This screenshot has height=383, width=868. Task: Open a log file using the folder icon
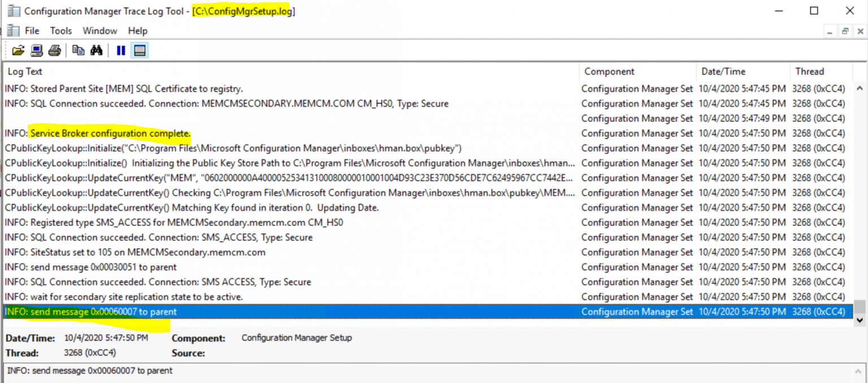pos(19,50)
